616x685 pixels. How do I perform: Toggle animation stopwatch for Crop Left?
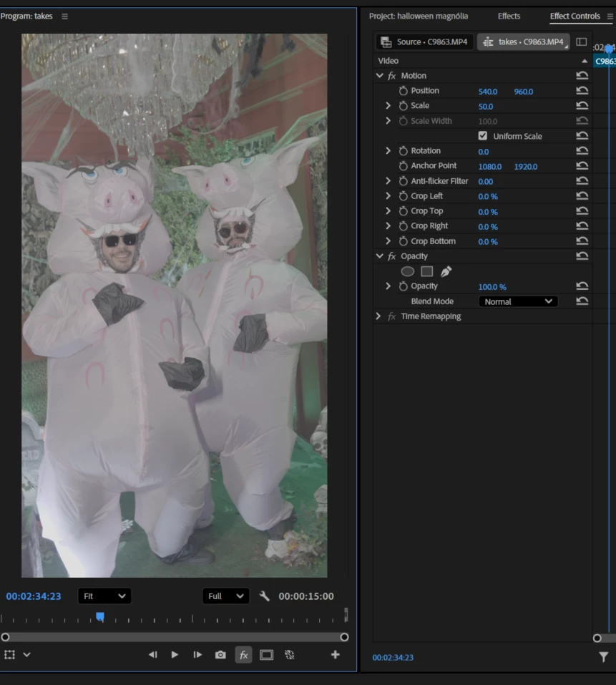[403, 195]
